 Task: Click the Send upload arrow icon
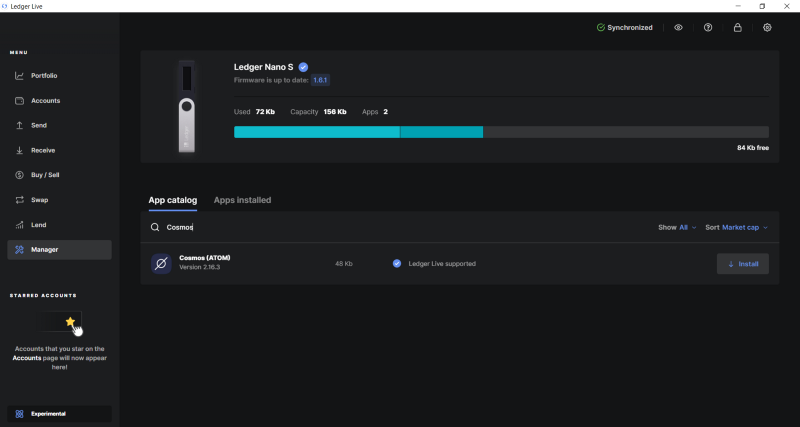(x=19, y=125)
